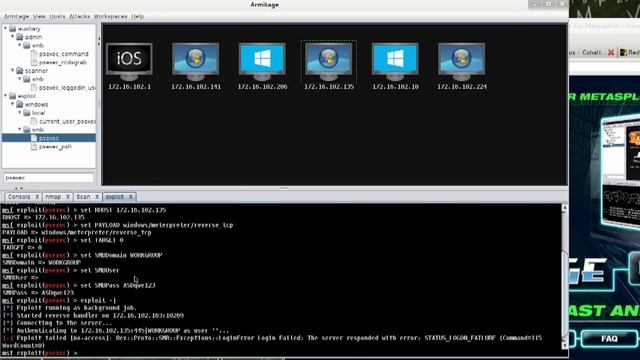Viewport: 640px width, 360px height.
Task: Switch to the exploit tab
Action: [x=115, y=197]
